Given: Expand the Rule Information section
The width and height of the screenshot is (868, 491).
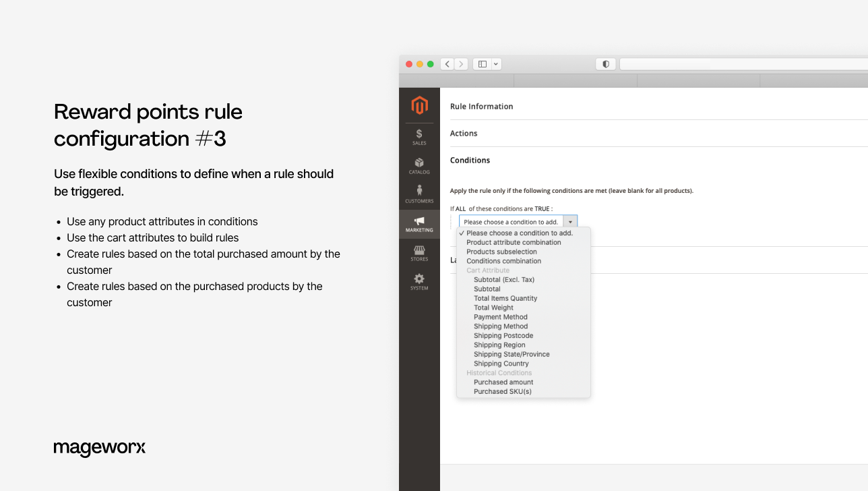Looking at the screenshot, I should [x=482, y=106].
